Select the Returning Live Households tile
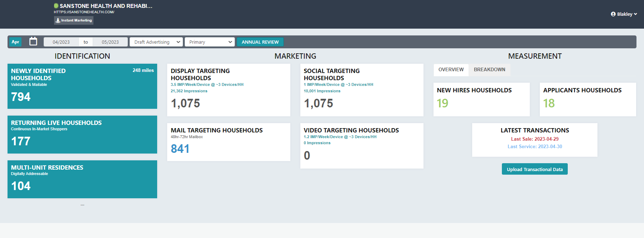 point(82,135)
